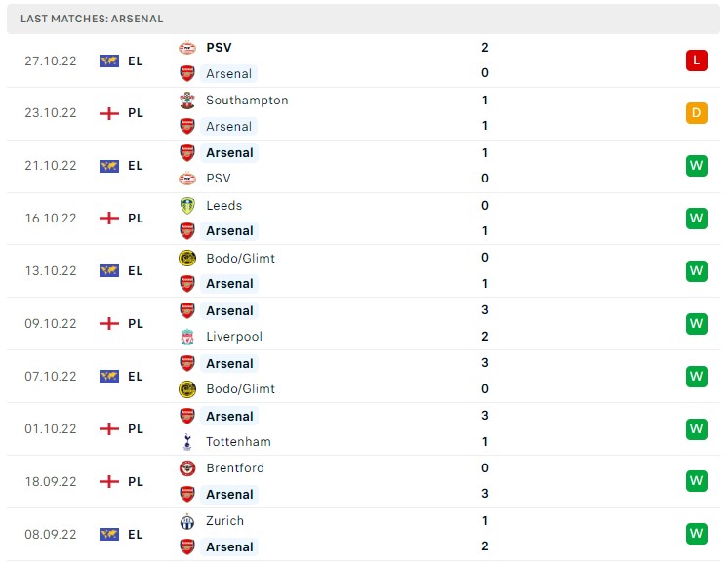
Task: Click the orange D draw badge
Action: 696,113
